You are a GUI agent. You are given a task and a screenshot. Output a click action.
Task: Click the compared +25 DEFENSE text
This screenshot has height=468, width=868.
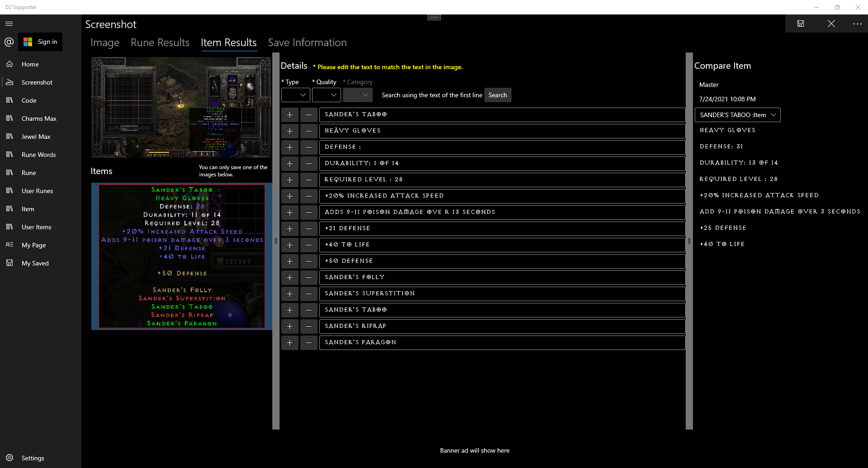pyautogui.click(x=723, y=228)
